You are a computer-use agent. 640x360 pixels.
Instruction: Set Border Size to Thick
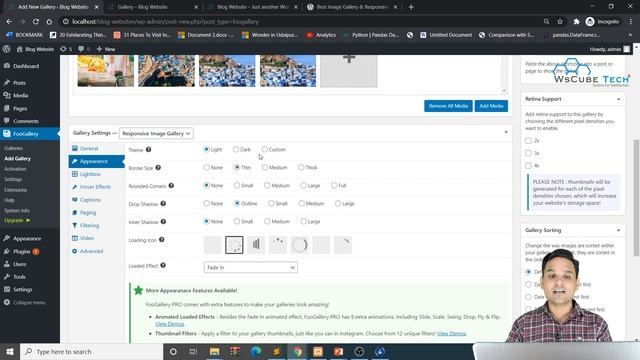click(301, 167)
